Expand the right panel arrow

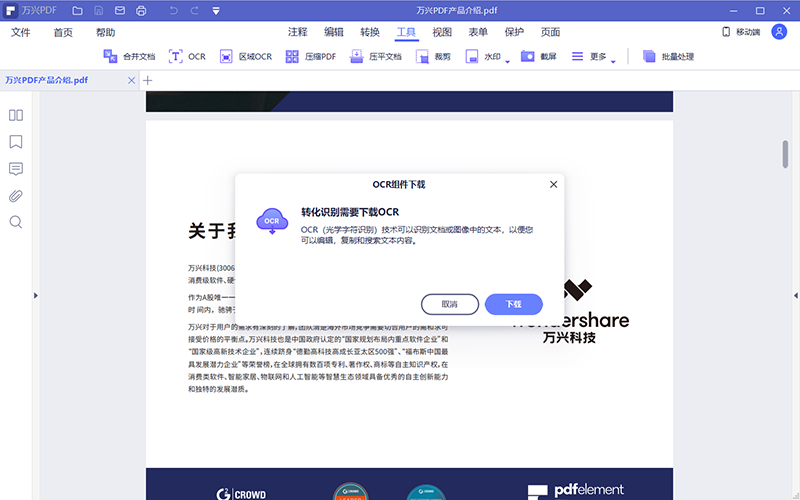point(796,295)
